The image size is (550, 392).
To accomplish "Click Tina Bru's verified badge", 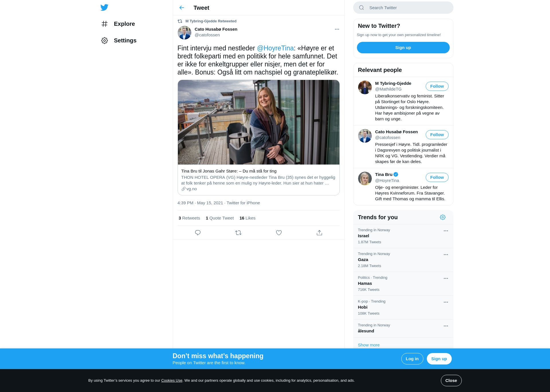I will tap(396, 175).
